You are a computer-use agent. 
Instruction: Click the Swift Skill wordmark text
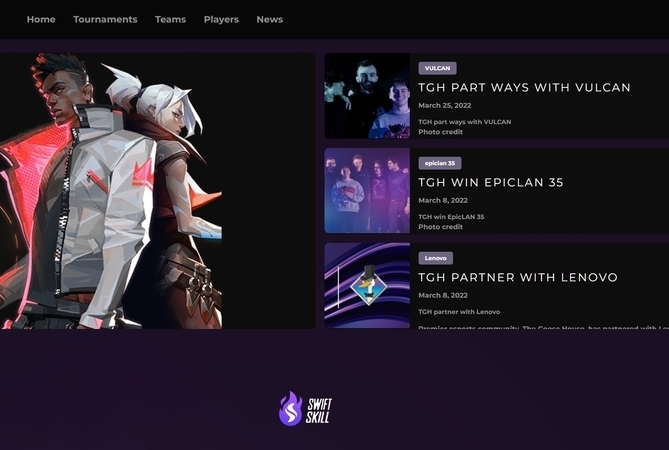click(x=319, y=411)
